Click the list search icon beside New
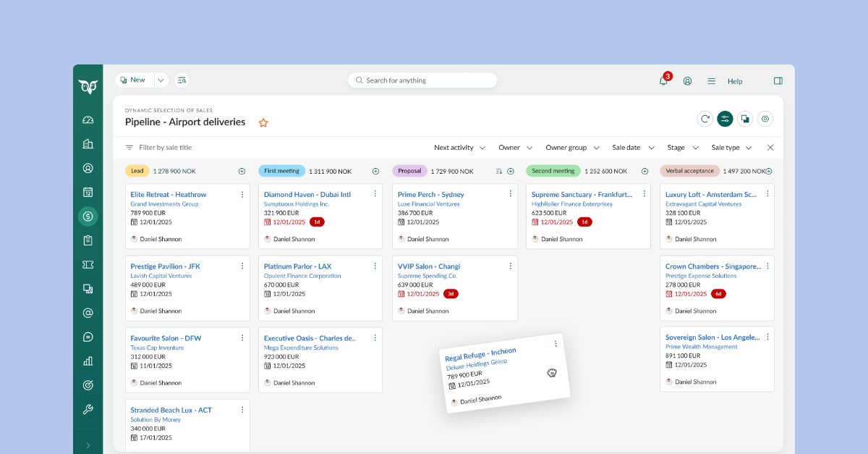The height and width of the screenshot is (454, 868). [x=182, y=80]
